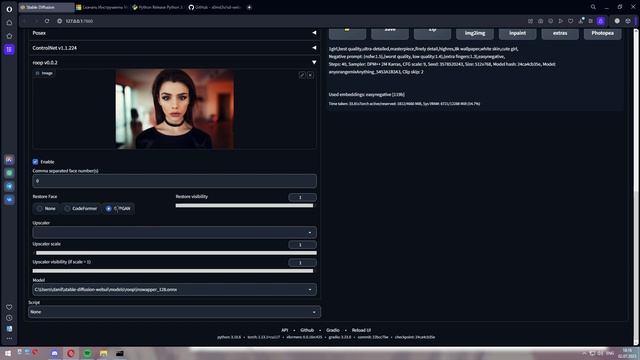Switch to the Stable Diffusion browser tab
640x360 pixels.
[x=47, y=7]
